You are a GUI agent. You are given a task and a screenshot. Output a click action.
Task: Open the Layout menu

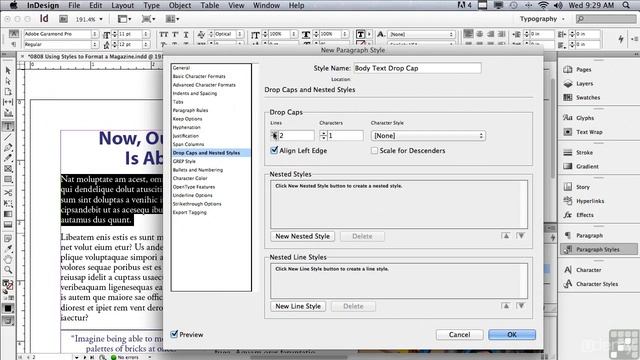[x=122, y=5]
